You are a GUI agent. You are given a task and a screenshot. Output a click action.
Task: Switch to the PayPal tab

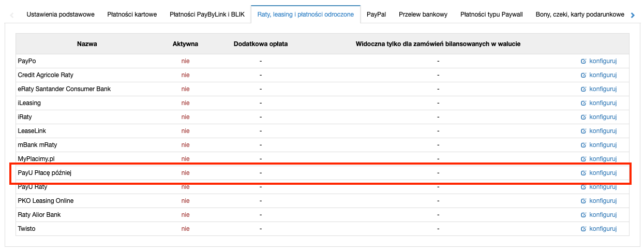point(376,14)
